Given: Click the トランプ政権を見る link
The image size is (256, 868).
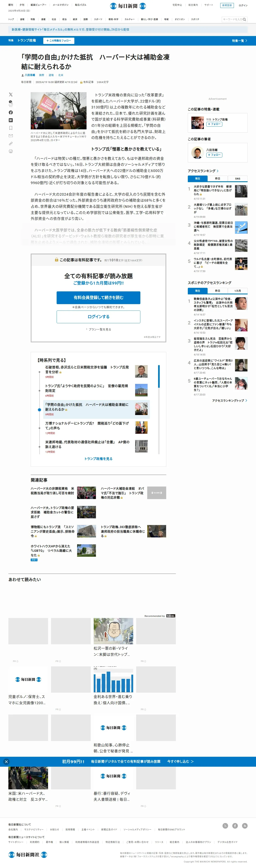Looking at the screenshot, I should (x=98, y=459).
